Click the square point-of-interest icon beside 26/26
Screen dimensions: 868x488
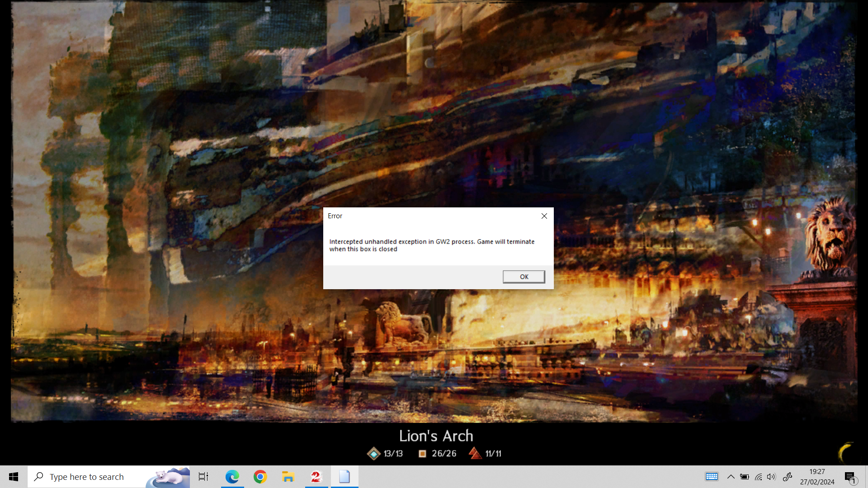click(x=422, y=453)
